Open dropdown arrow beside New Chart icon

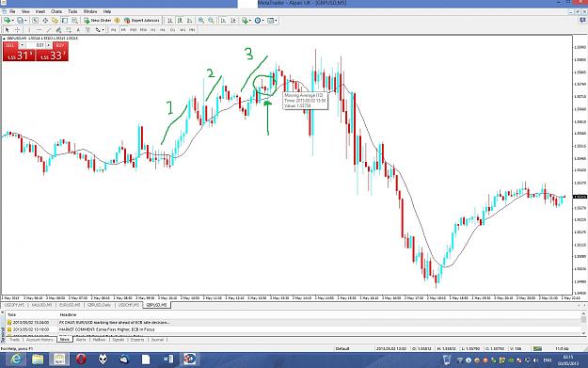[13, 21]
